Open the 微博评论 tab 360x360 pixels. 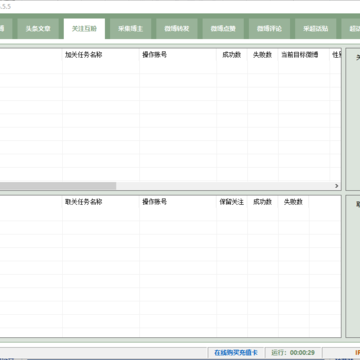point(269,29)
